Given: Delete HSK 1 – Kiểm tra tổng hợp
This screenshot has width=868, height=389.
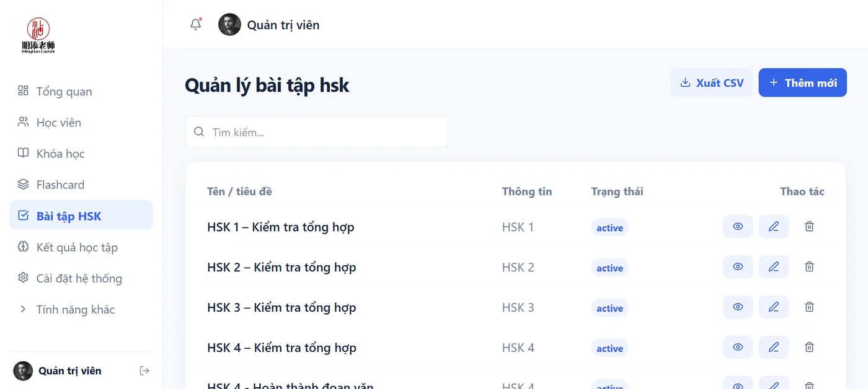Looking at the screenshot, I should coord(809,227).
